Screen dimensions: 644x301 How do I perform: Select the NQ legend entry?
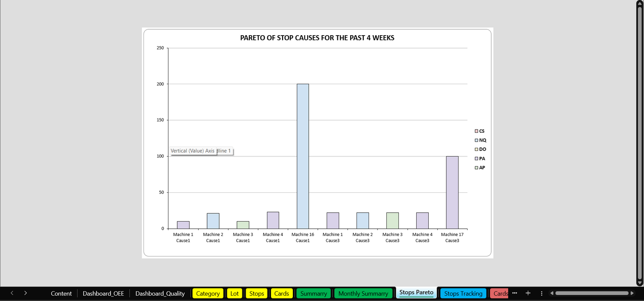click(482, 140)
